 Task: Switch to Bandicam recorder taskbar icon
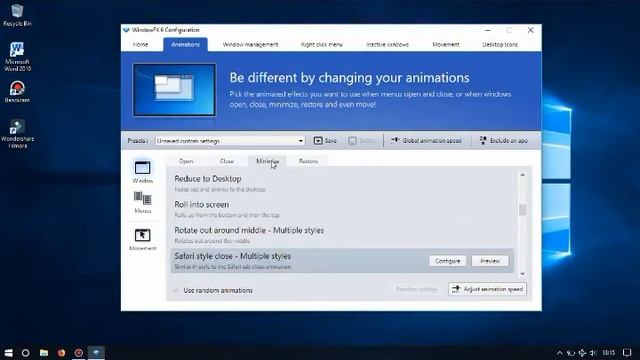(79, 353)
